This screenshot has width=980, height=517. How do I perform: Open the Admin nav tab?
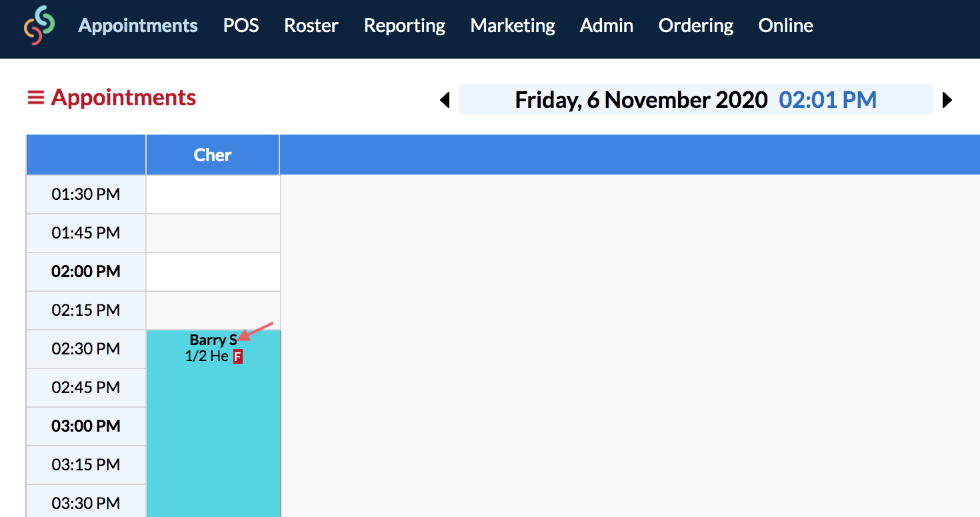(x=607, y=25)
